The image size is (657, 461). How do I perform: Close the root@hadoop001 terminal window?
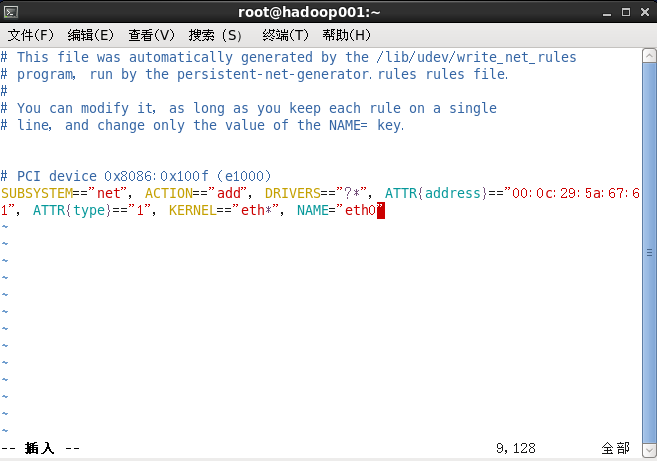point(645,12)
